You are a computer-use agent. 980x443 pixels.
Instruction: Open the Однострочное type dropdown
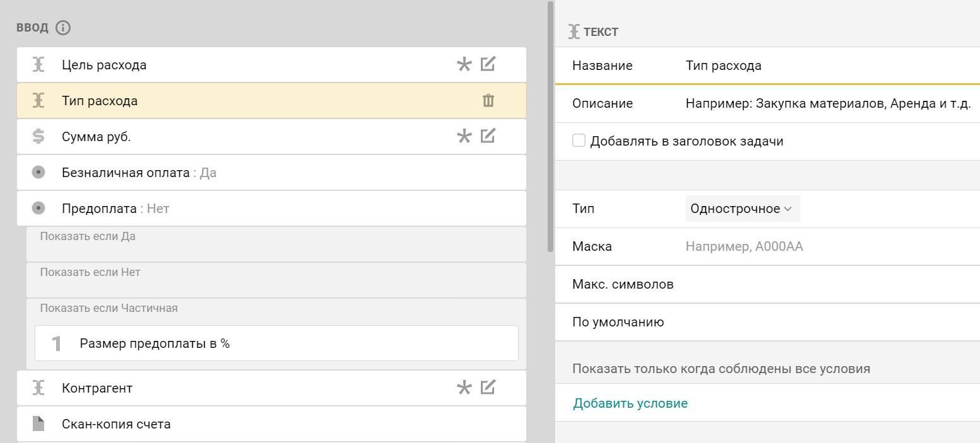tap(742, 209)
